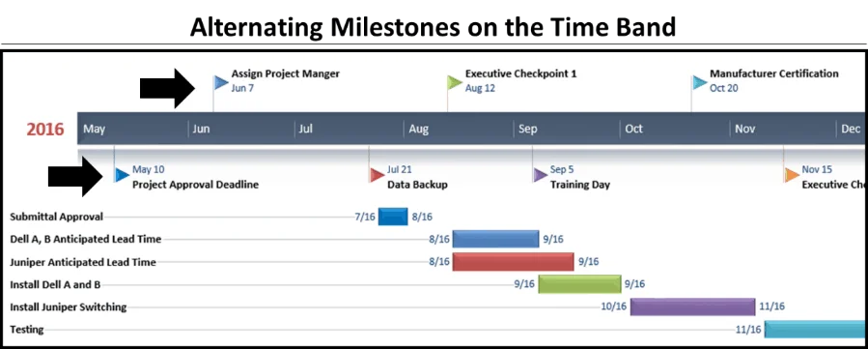Click the blue flag for Assign Project Manger
Screen dimensions: 868x349
click(x=221, y=82)
